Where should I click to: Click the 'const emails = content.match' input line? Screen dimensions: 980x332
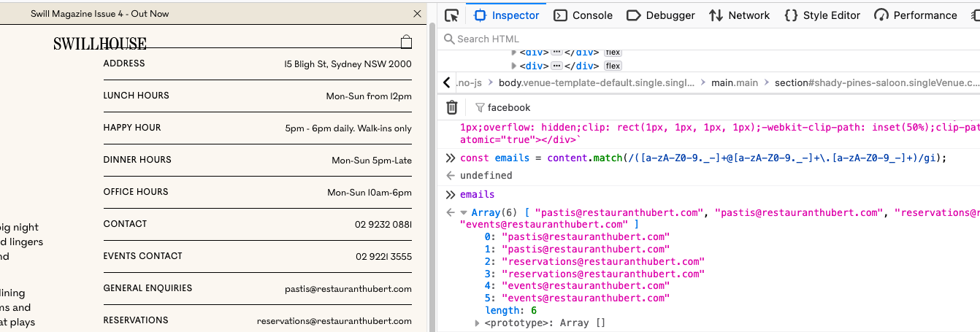click(x=703, y=158)
